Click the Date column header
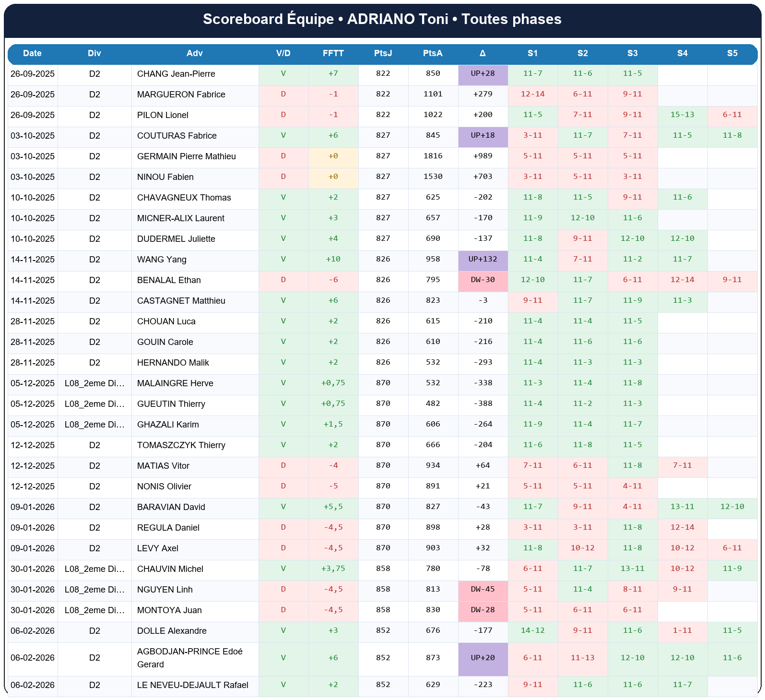Screen dimensions: 765x700 (x=32, y=53)
